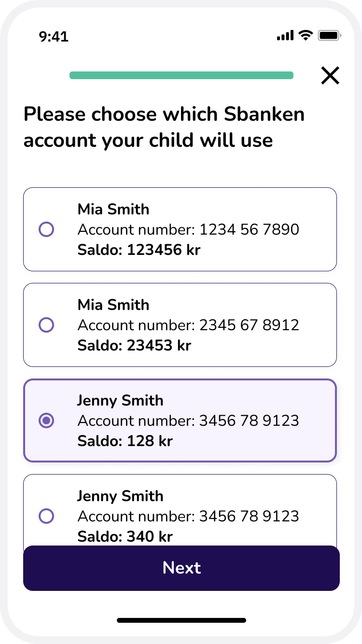The width and height of the screenshot is (362, 644).
Task: Select radio button for account 2345 67 8912
Action: (46, 325)
